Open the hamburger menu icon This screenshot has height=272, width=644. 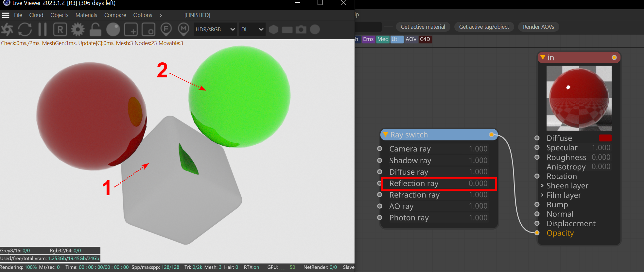6,15
